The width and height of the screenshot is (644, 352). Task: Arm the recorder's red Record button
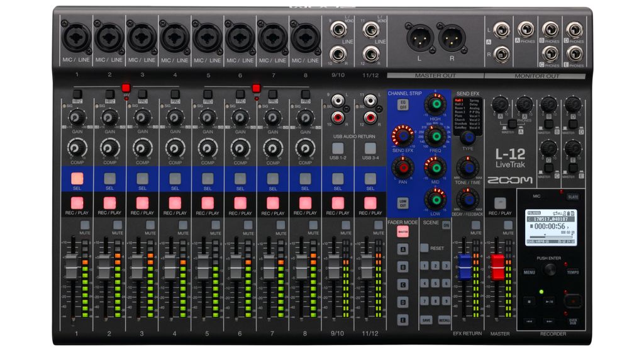coord(573,302)
